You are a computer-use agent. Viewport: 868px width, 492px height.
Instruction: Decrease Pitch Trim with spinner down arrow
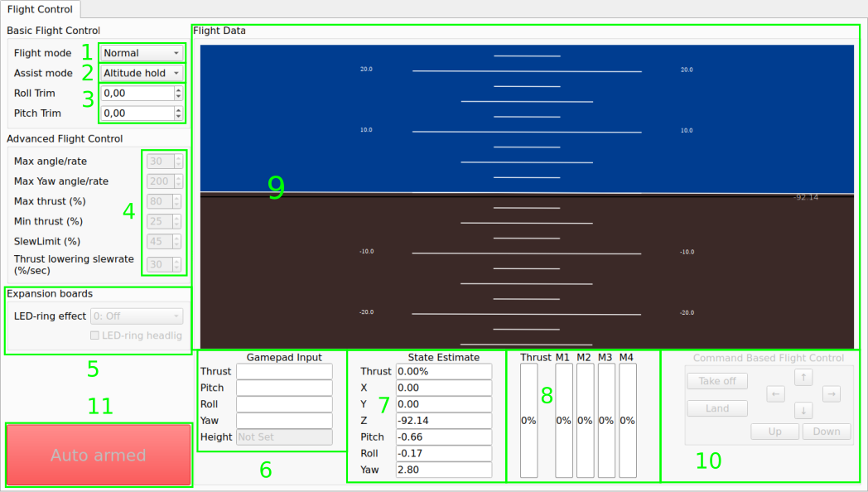tap(178, 117)
